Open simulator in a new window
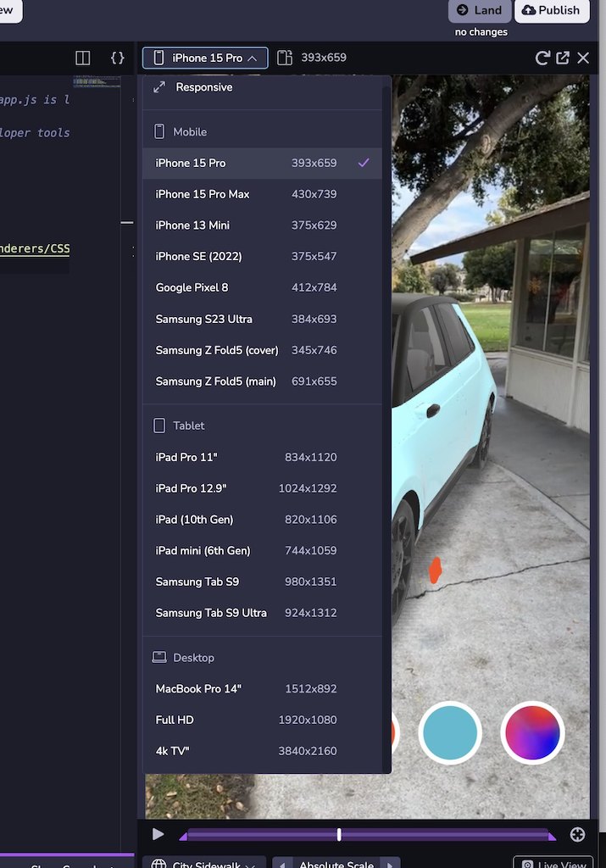The width and height of the screenshot is (606, 868). click(563, 58)
